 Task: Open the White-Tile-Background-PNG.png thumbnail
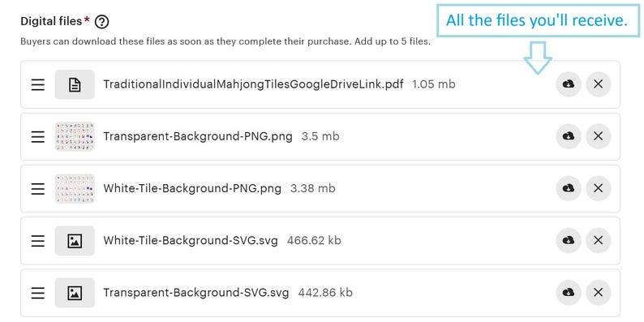pyautogui.click(x=75, y=188)
